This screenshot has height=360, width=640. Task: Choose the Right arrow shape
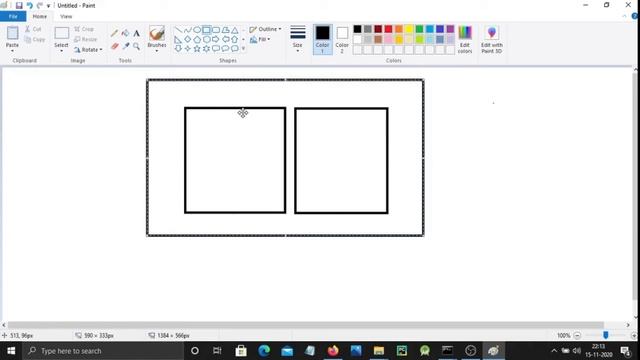pos(216,40)
